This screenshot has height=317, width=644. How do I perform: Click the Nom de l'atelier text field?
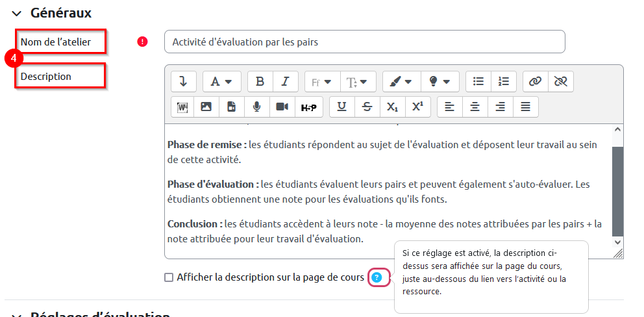pyautogui.click(x=364, y=42)
